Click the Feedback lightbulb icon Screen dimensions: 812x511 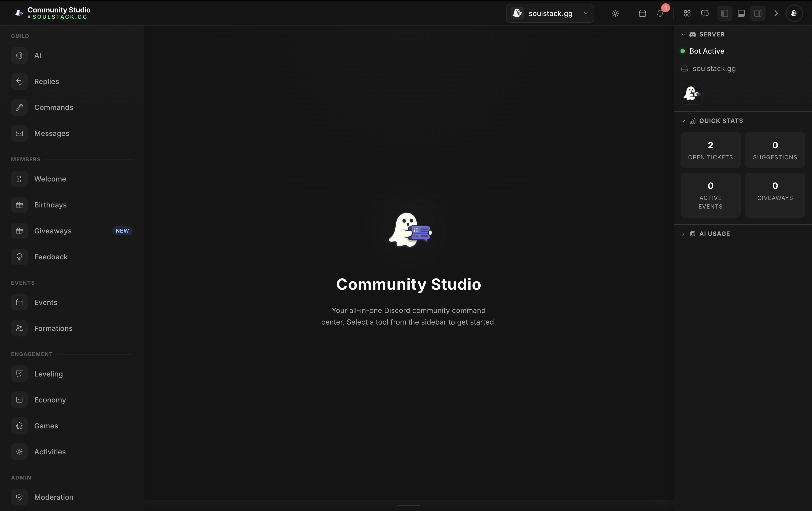(19, 257)
